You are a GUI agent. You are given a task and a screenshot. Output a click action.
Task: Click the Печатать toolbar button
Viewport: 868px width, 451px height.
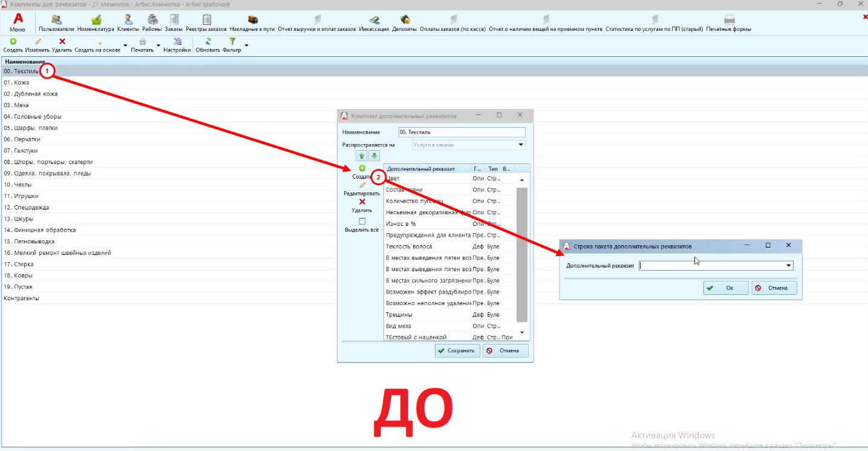pyautogui.click(x=142, y=45)
